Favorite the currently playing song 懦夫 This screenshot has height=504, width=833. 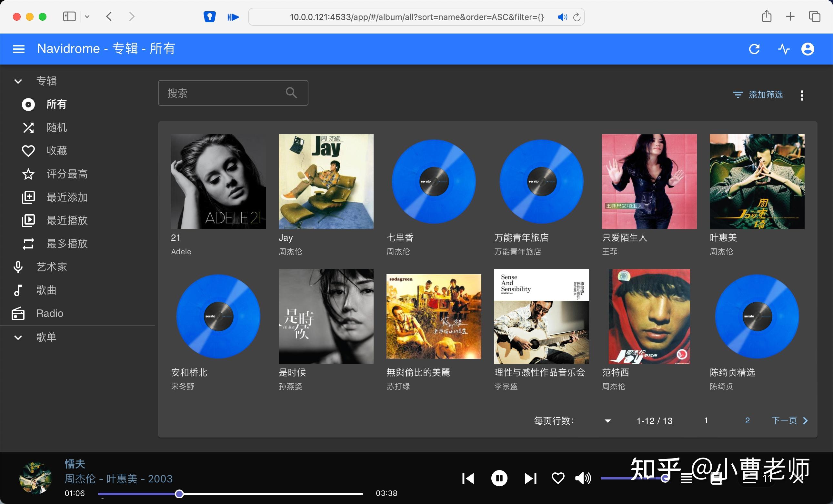click(x=558, y=478)
